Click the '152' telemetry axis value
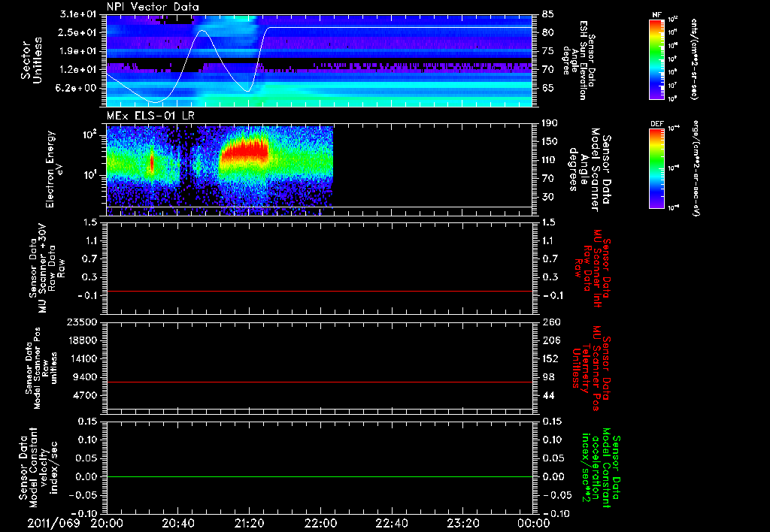770x532 pixels. 550,358
